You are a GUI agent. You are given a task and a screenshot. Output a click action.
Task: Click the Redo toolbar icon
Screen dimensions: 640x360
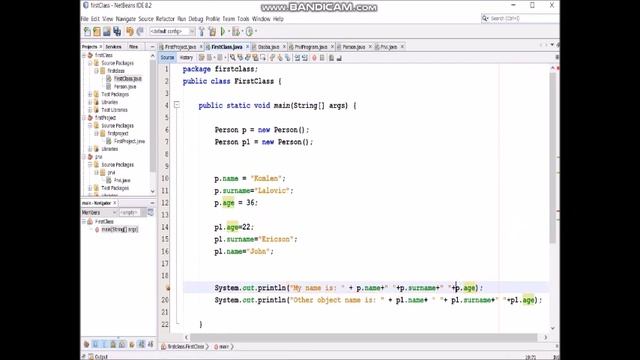pyautogui.click(x=140, y=31)
